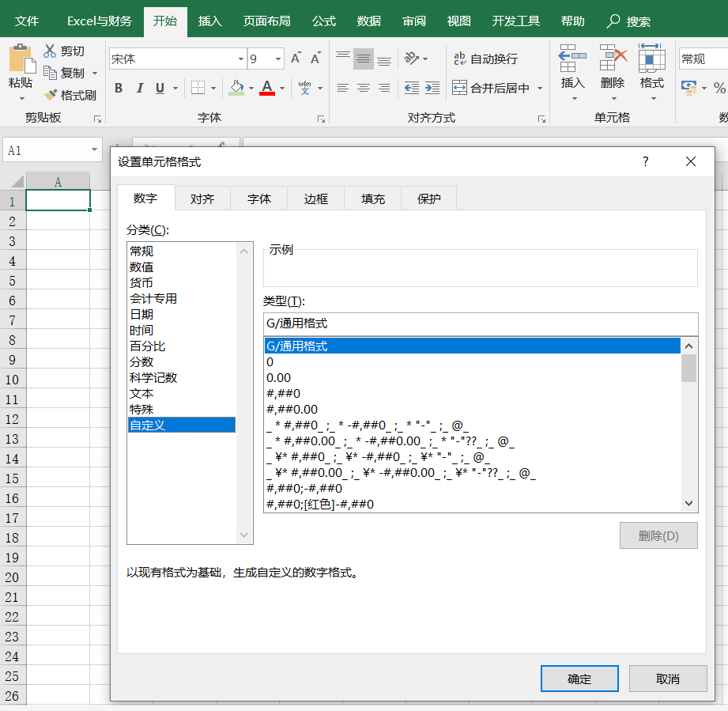The width and height of the screenshot is (728, 711).
Task: Cut selection with the scissors icon
Action: (x=50, y=51)
